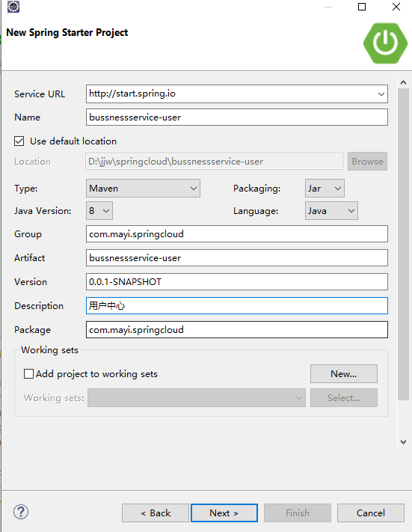Viewport: 412px width, 532px height.
Task: Click the Eclipse window icon in title bar
Action: pos(13,7)
